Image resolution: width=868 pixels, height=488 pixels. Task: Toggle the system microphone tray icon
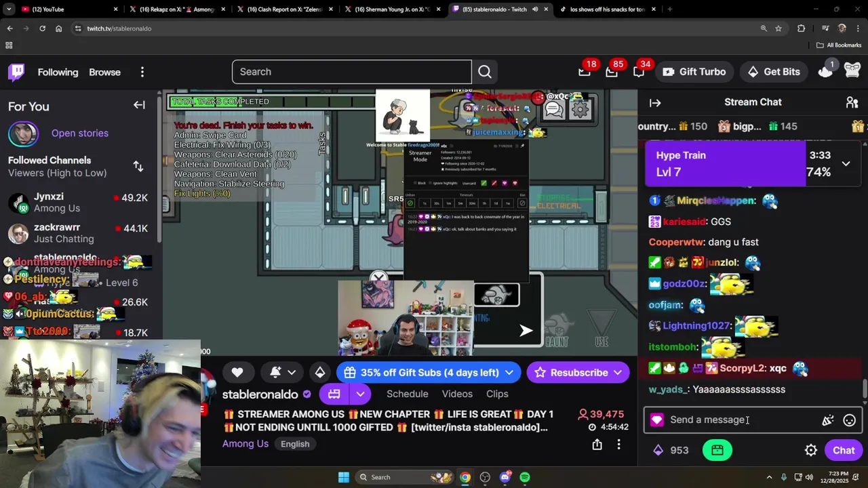[x=784, y=477]
